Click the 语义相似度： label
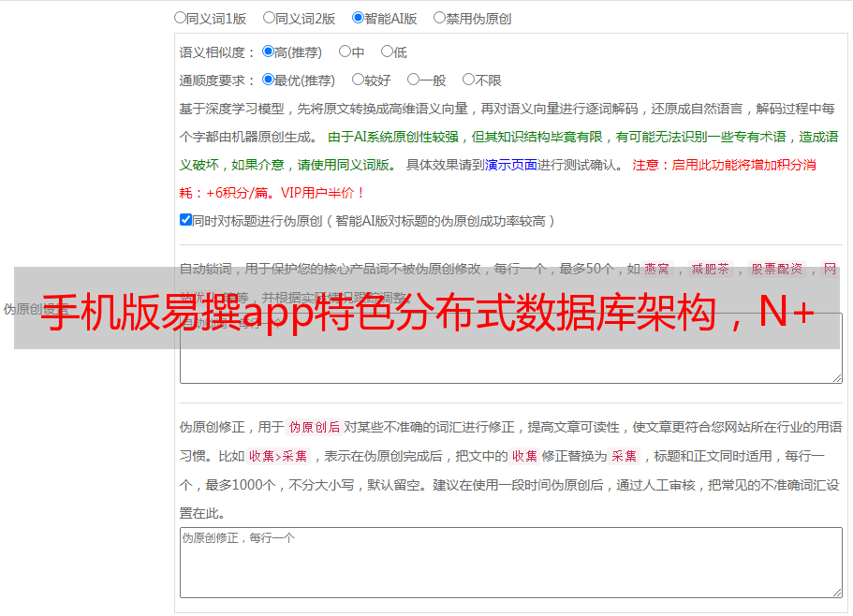This screenshot has height=616, width=853. pos(217,52)
